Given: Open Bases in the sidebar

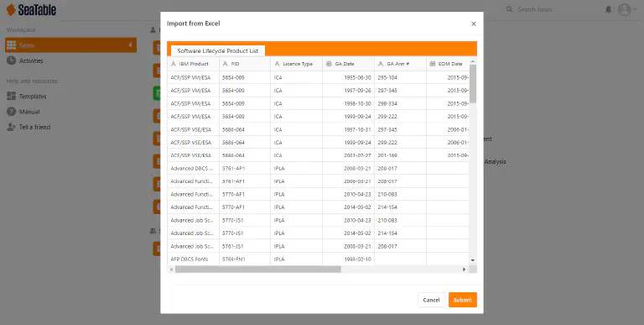Looking at the screenshot, I should 70,45.
